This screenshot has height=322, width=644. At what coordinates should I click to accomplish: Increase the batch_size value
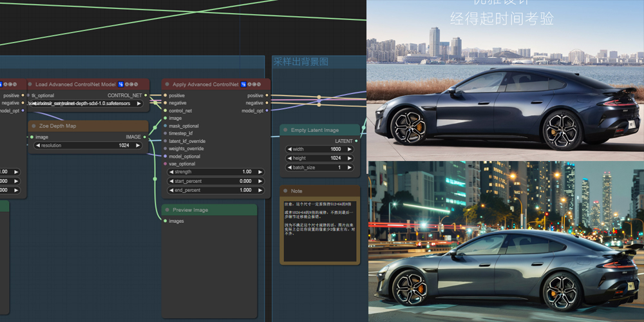pos(349,167)
